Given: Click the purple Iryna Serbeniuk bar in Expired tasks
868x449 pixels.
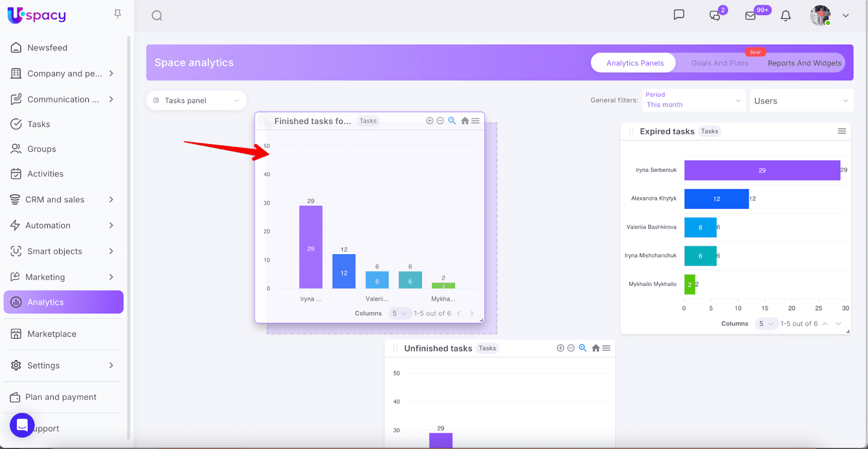Looking at the screenshot, I should coord(761,170).
